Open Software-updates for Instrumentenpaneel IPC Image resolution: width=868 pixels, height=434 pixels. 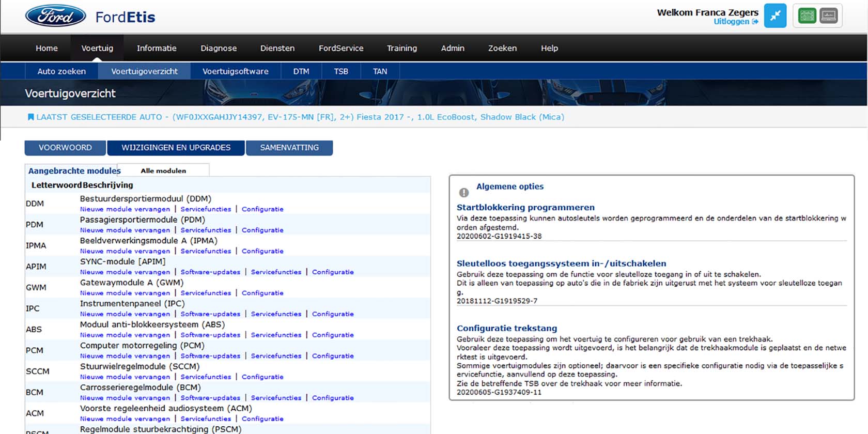[x=210, y=314]
